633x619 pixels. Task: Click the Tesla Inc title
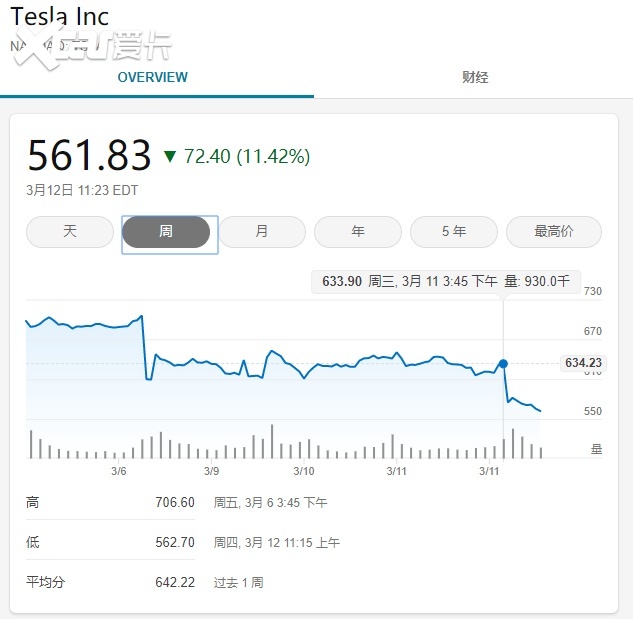click(59, 16)
